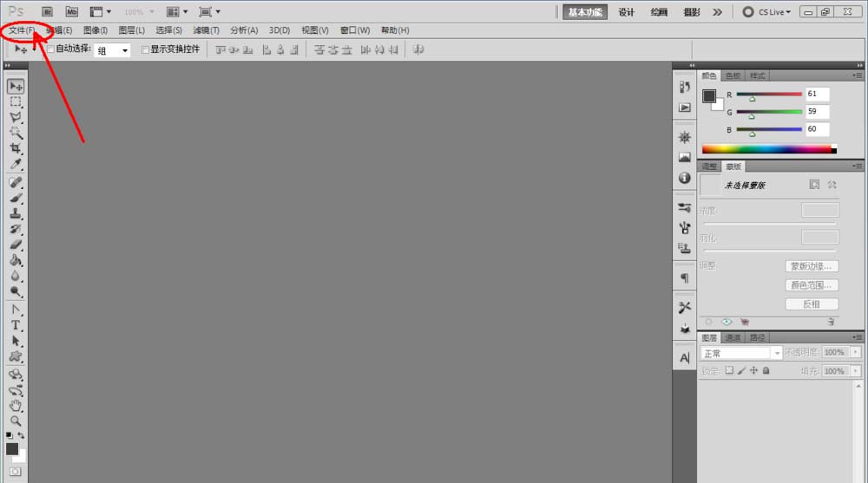
Task: Select the Eyedropper tool
Action: point(16,164)
